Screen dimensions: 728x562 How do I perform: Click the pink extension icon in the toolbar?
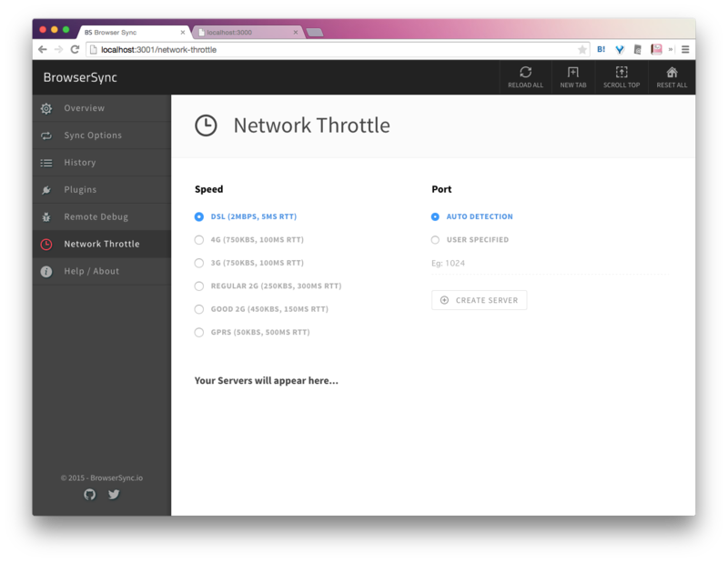pyautogui.click(x=656, y=50)
